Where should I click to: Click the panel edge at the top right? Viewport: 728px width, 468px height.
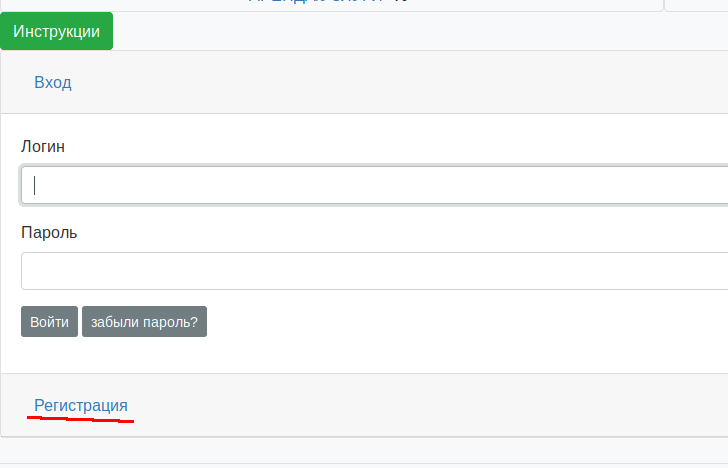696,6
